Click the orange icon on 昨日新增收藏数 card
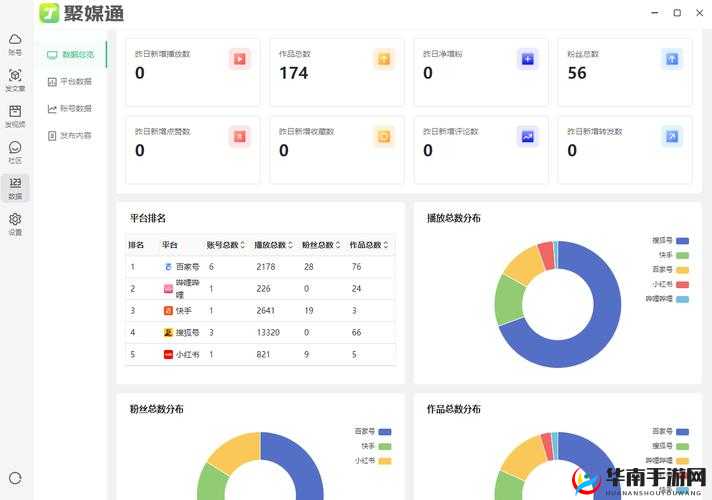 coord(384,137)
